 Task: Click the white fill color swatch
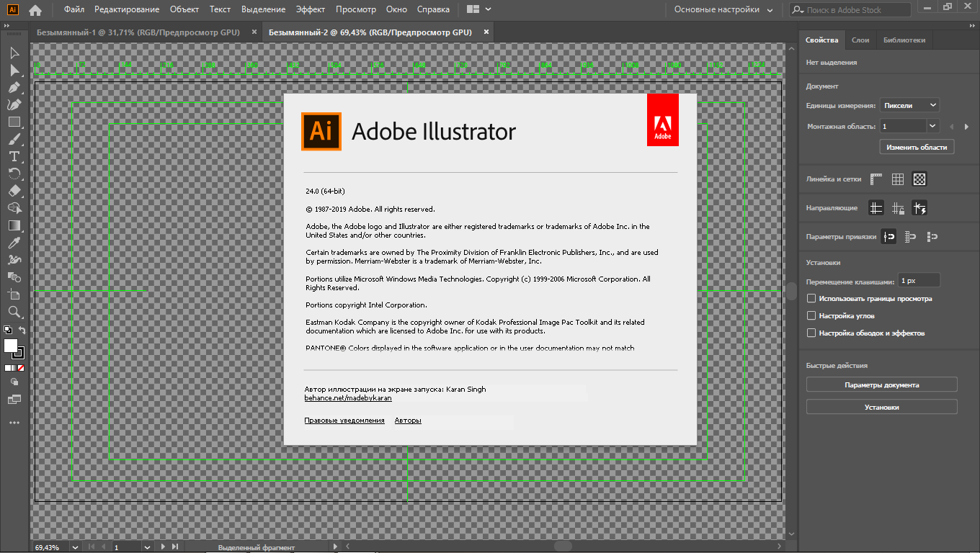point(11,346)
